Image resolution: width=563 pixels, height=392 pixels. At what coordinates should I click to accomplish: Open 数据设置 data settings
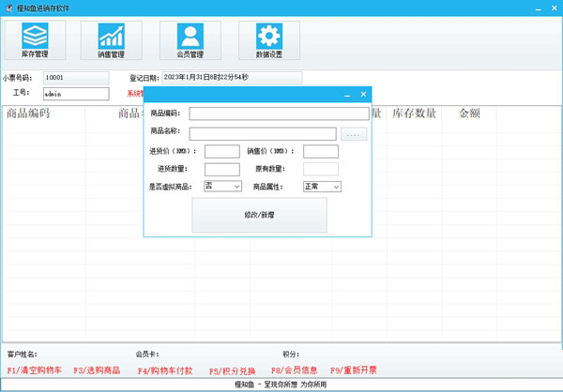269,39
